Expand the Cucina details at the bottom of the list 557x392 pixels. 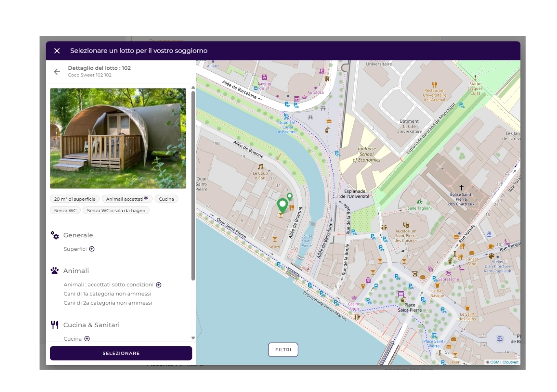(87, 339)
